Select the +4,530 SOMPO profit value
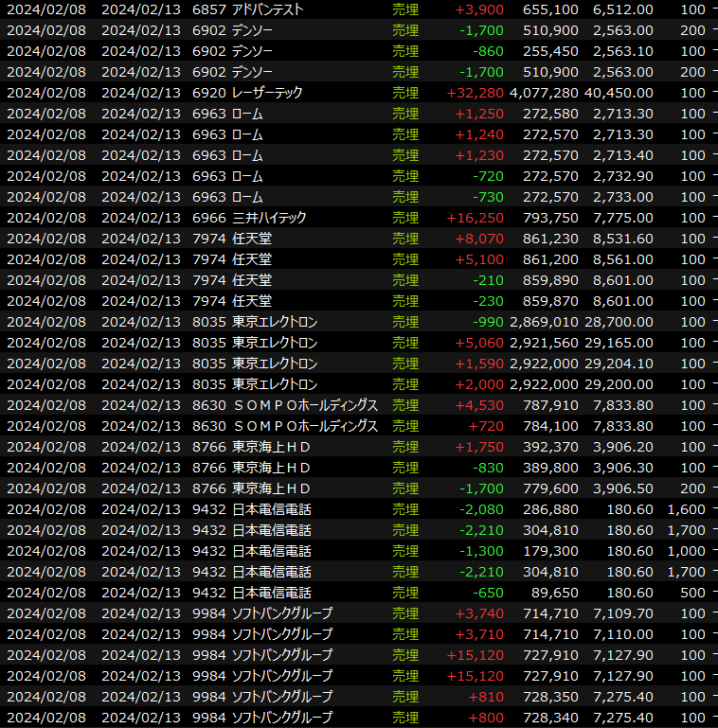Image resolution: width=718 pixels, height=728 pixels. 482,405
